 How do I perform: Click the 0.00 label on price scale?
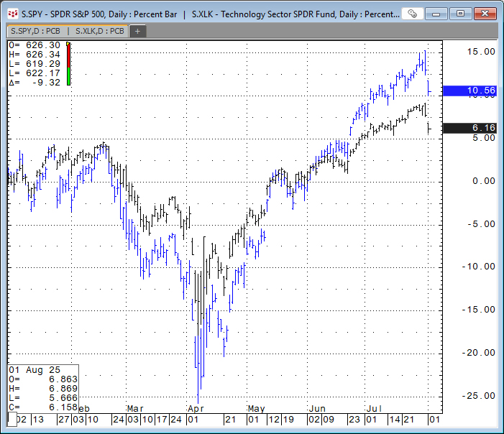pyautogui.click(x=483, y=181)
